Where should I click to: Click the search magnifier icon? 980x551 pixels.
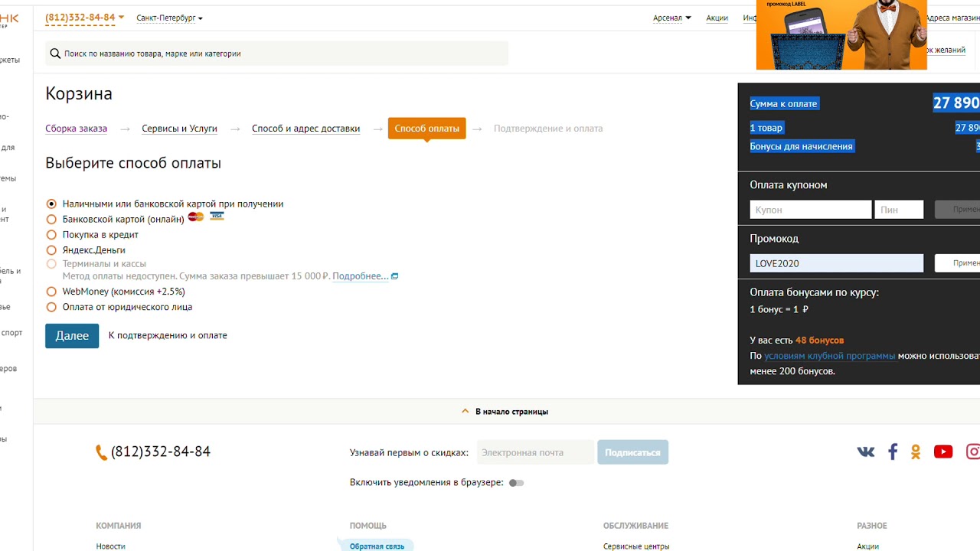click(55, 54)
